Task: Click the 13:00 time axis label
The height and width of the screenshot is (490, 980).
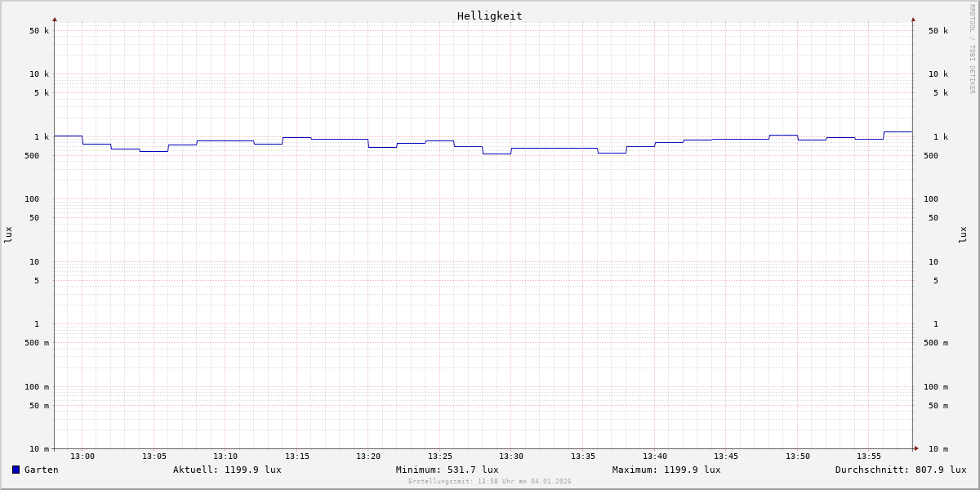Action: point(82,457)
